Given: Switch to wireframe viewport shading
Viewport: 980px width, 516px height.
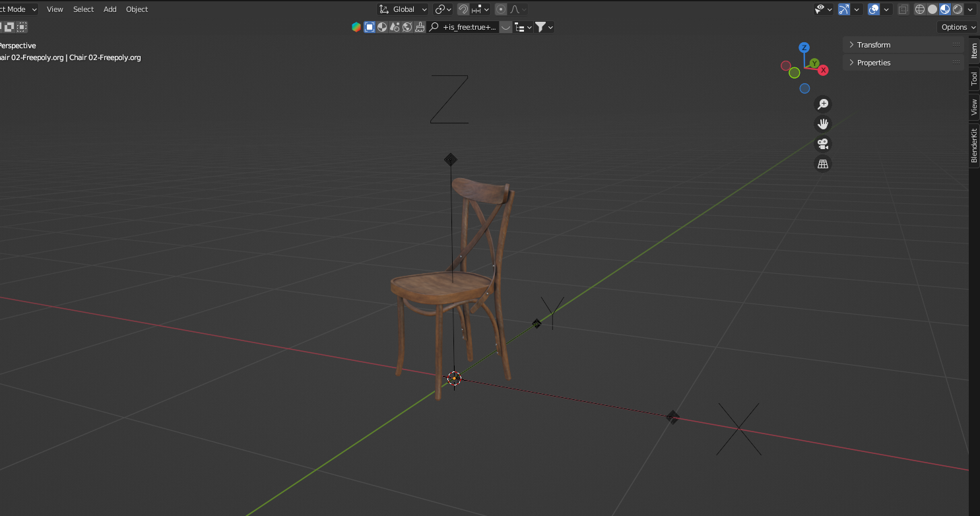Looking at the screenshot, I should coord(920,9).
